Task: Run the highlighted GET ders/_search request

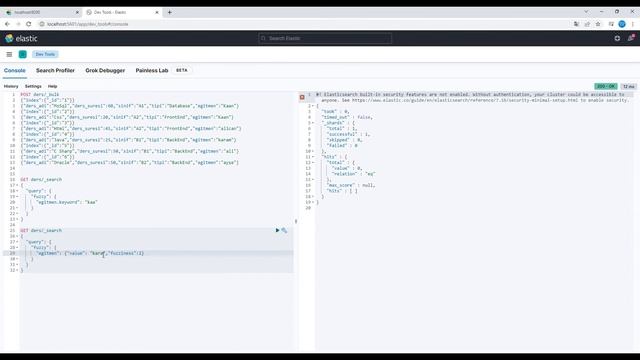Action: coord(277,231)
